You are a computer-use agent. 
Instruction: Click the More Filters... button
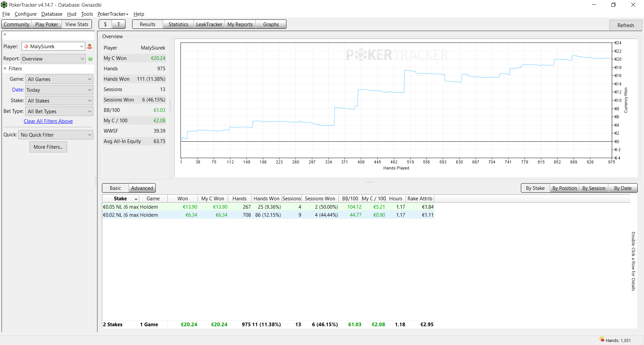tap(48, 147)
